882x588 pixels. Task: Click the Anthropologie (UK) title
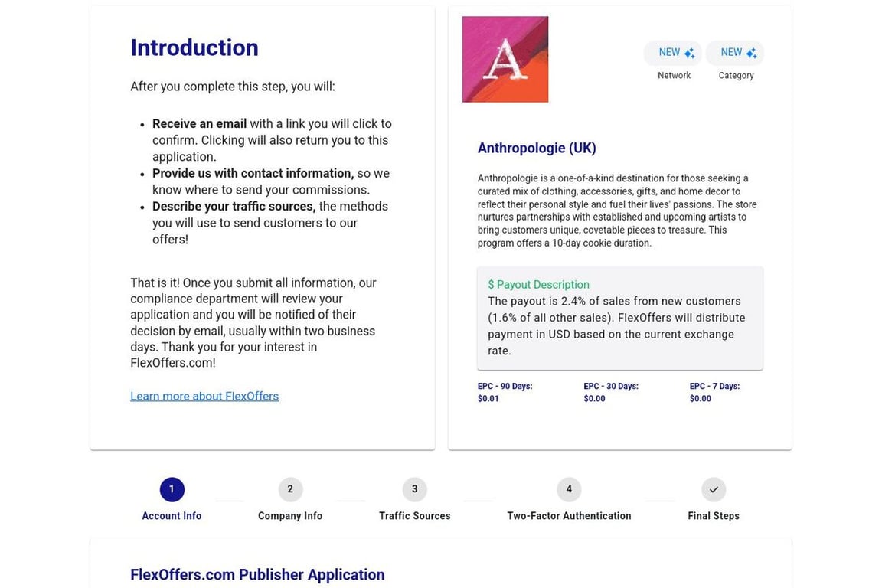coord(537,148)
